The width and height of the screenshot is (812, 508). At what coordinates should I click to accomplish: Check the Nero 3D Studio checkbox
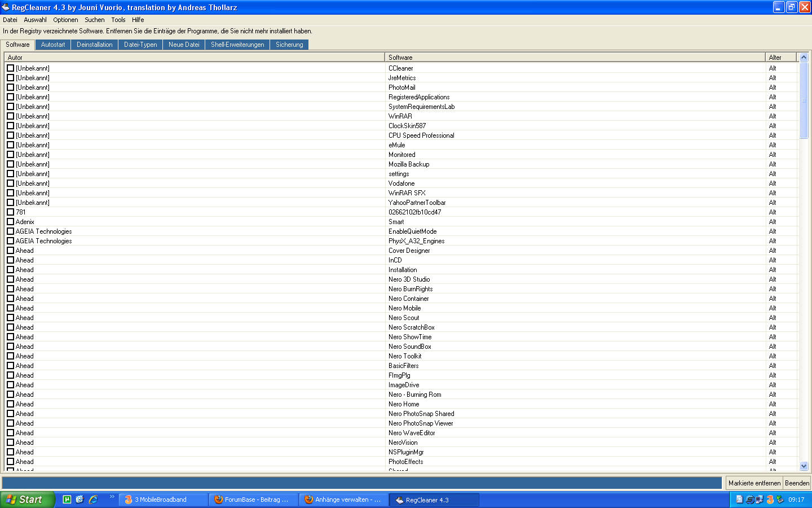10,279
